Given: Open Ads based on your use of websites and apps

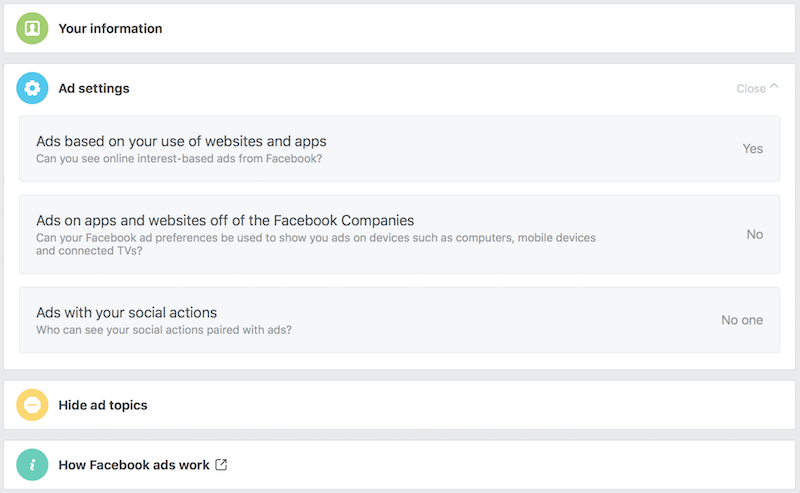Looking at the screenshot, I should click(399, 149).
